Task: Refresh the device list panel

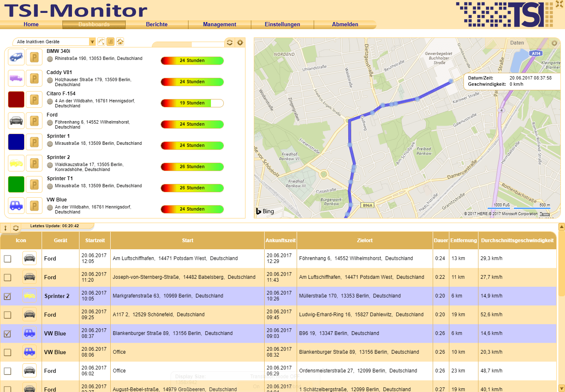Action: pyautogui.click(x=230, y=42)
